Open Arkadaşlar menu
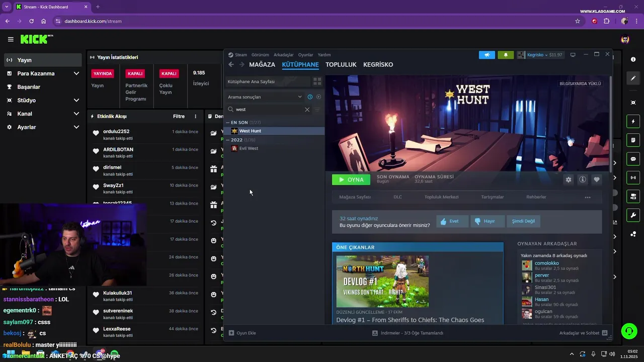This screenshot has height=362, width=644. (283, 55)
